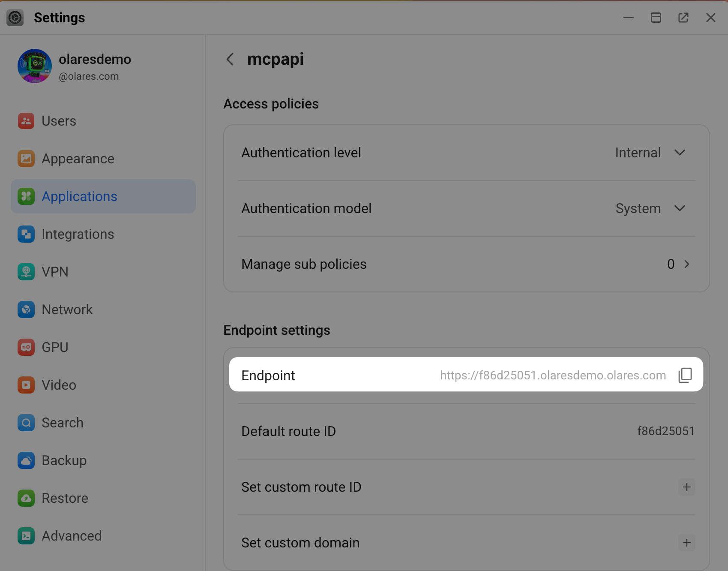Select the GPU section icon
Image resolution: width=728 pixels, height=571 pixels.
26,347
